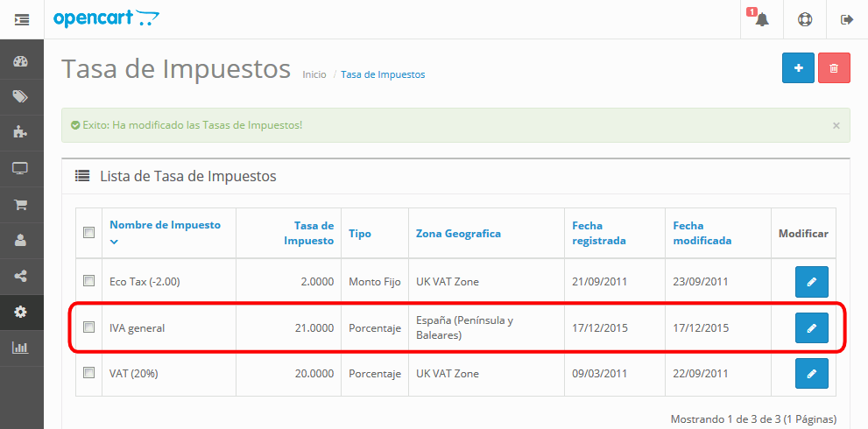
Task: Edit the IVA general row with pencil button
Action: point(812,327)
